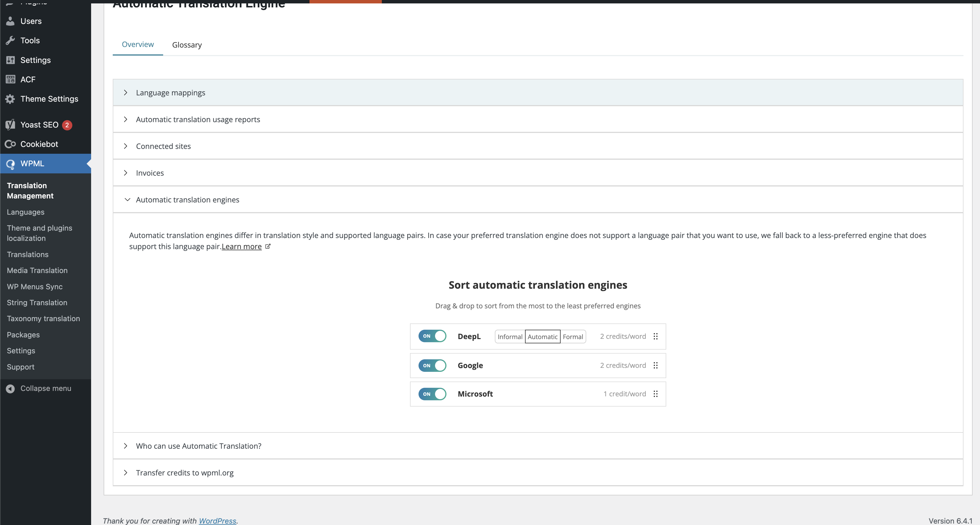
Task: Click the Yoast SEO icon
Action: 10,125
